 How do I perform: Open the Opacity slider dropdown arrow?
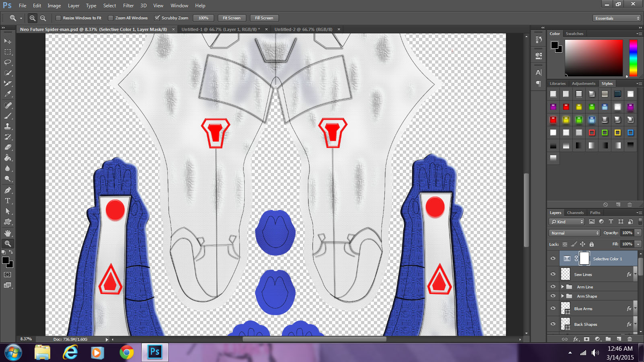coord(638,233)
